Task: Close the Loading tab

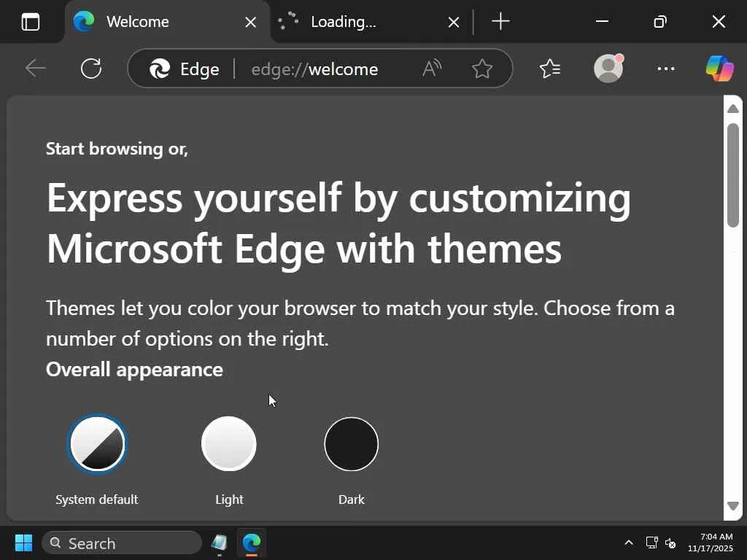Action: coord(453,22)
